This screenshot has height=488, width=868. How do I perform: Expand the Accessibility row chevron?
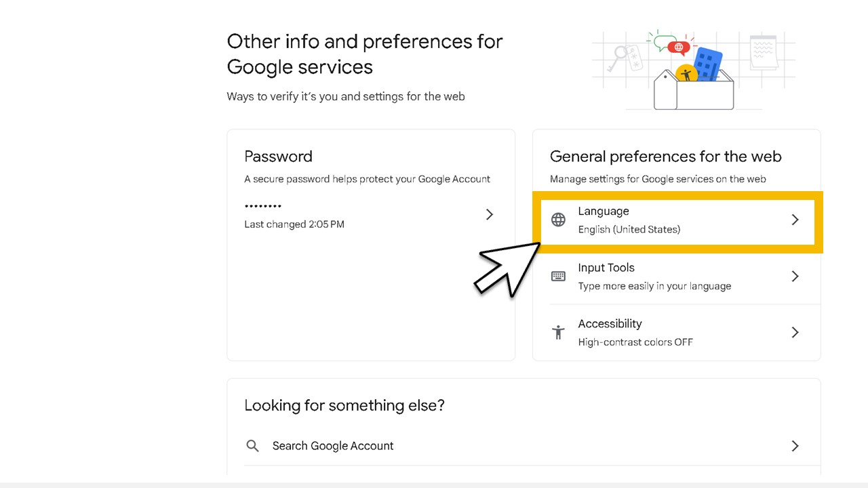(795, 332)
